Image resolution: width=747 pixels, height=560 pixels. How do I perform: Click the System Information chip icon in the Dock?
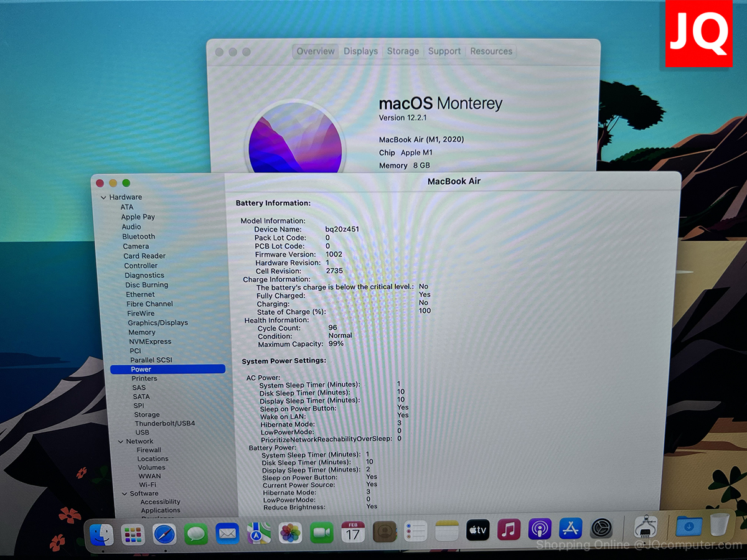point(646,527)
